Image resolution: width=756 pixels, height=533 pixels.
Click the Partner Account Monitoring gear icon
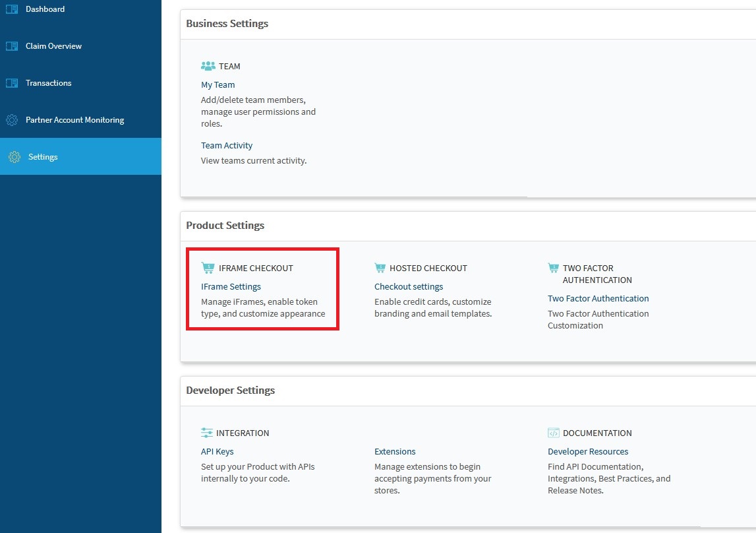[x=12, y=120]
